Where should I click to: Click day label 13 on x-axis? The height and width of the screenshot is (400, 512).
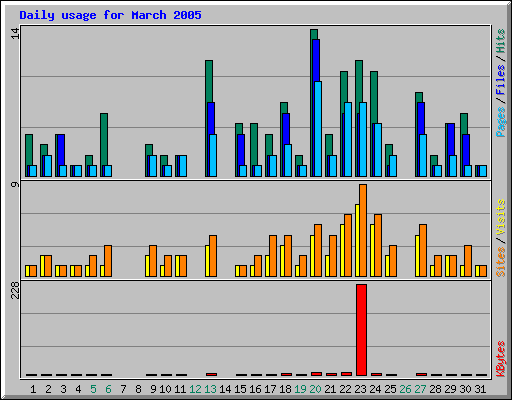(x=210, y=389)
